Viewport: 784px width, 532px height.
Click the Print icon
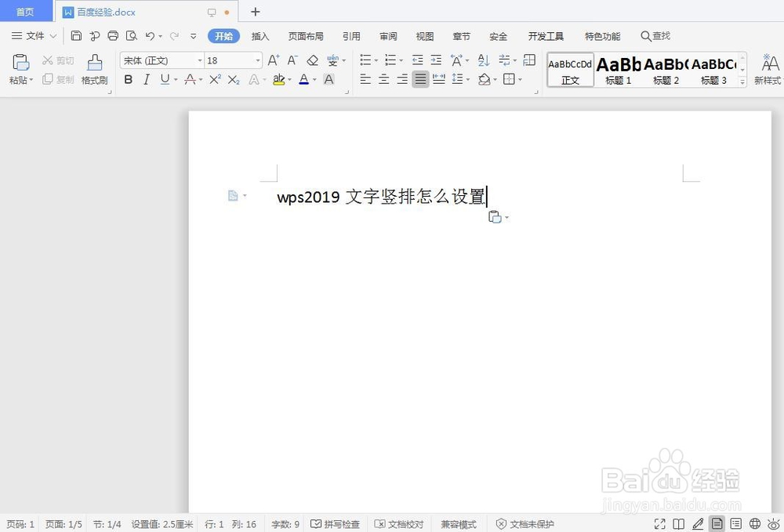point(113,36)
